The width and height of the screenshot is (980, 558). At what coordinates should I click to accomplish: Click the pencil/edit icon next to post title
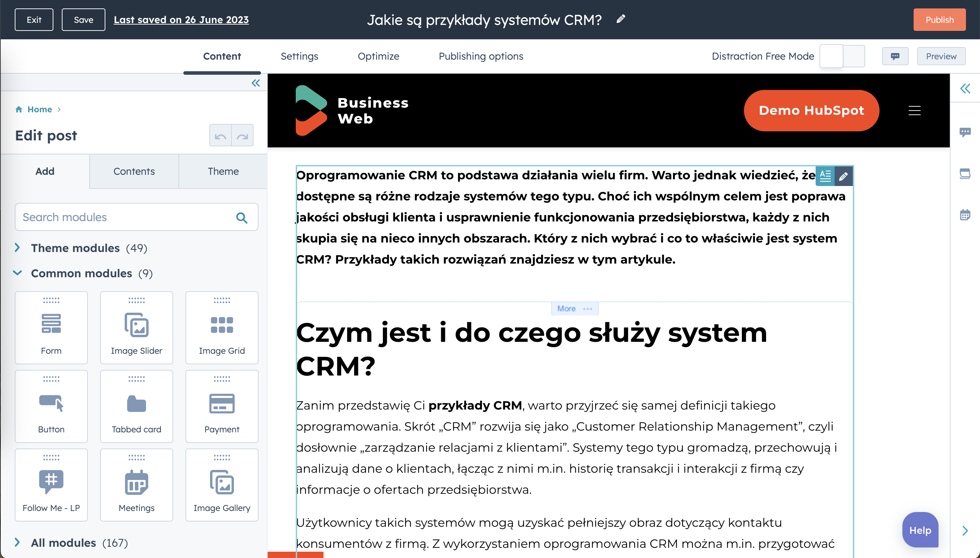coord(620,20)
